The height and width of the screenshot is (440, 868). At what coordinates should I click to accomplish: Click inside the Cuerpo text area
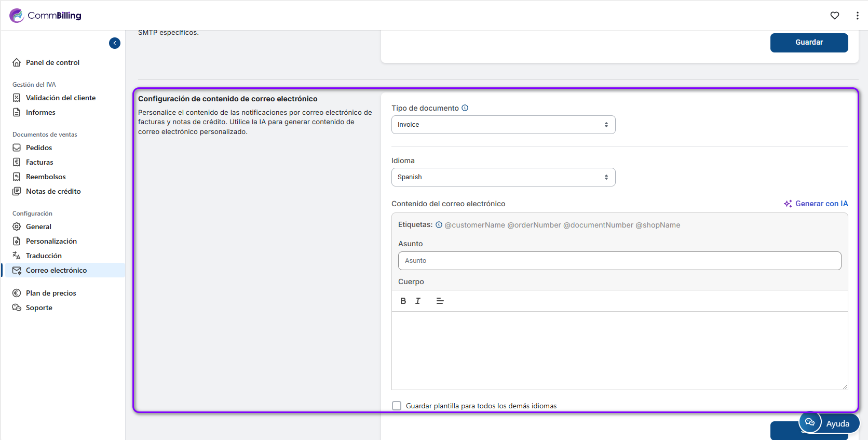tap(619, 351)
